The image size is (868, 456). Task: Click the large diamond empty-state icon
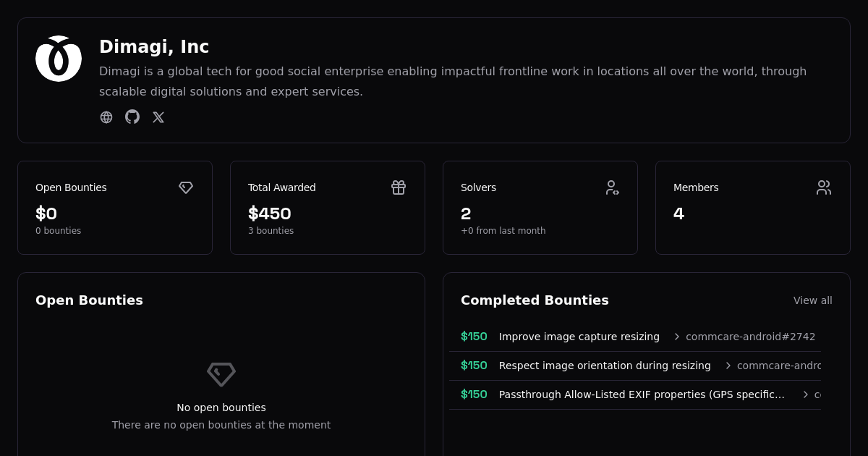coord(221,374)
